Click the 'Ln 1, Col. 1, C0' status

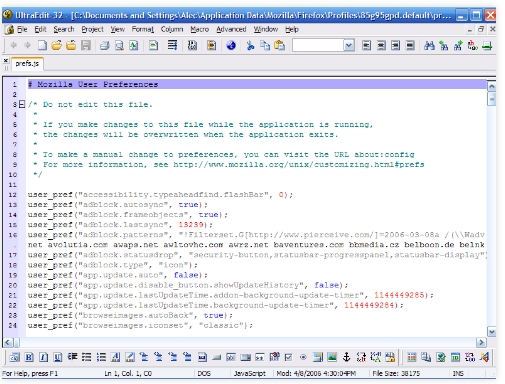128,374
